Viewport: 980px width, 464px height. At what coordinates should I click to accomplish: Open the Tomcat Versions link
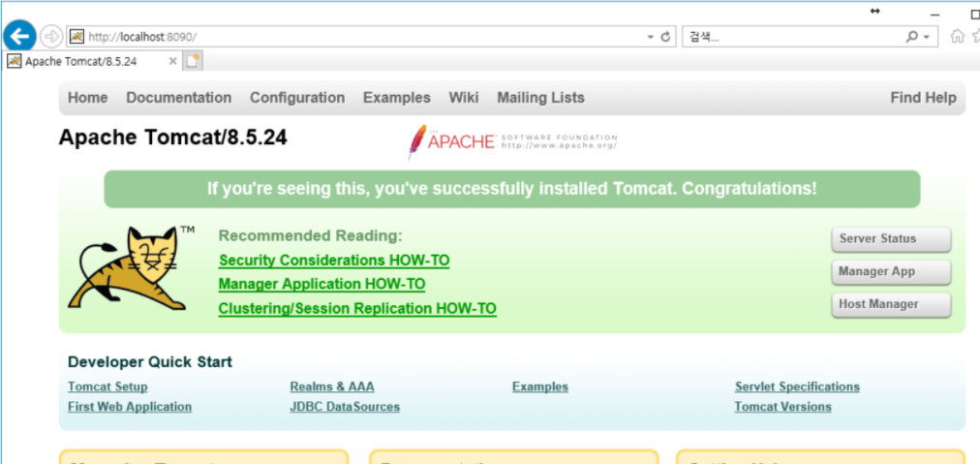(782, 407)
